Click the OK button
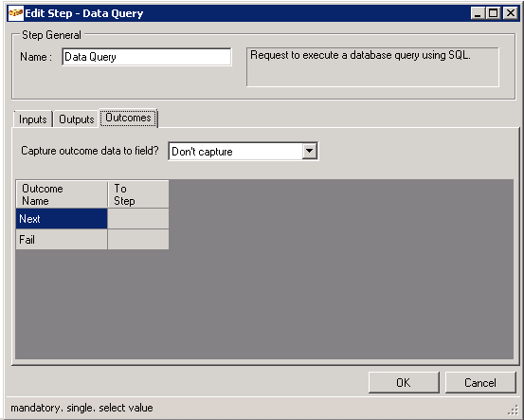 click(x=404, y=382)
